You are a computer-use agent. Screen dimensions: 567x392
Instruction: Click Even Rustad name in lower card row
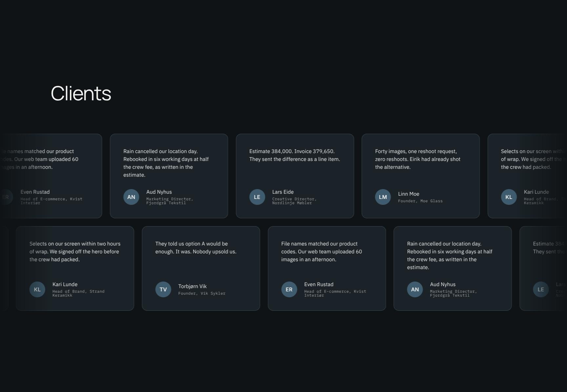click(x=319, y=284)
